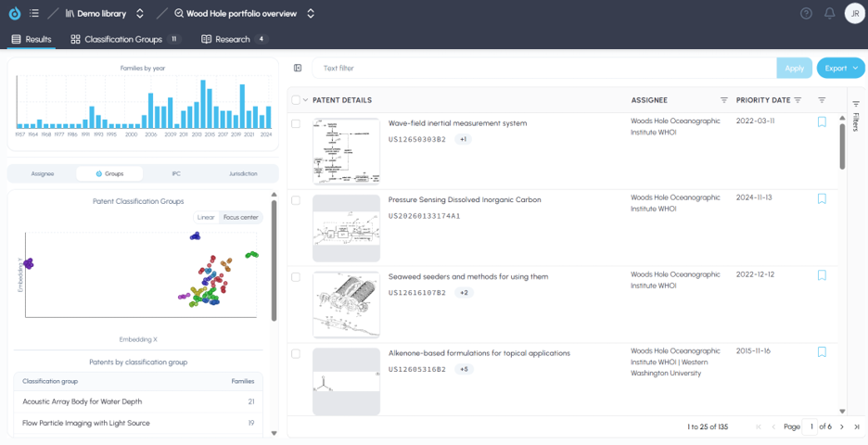Select the IPC chart tab
This screenshot has height=445, width=868.
[x=176, y=173]
